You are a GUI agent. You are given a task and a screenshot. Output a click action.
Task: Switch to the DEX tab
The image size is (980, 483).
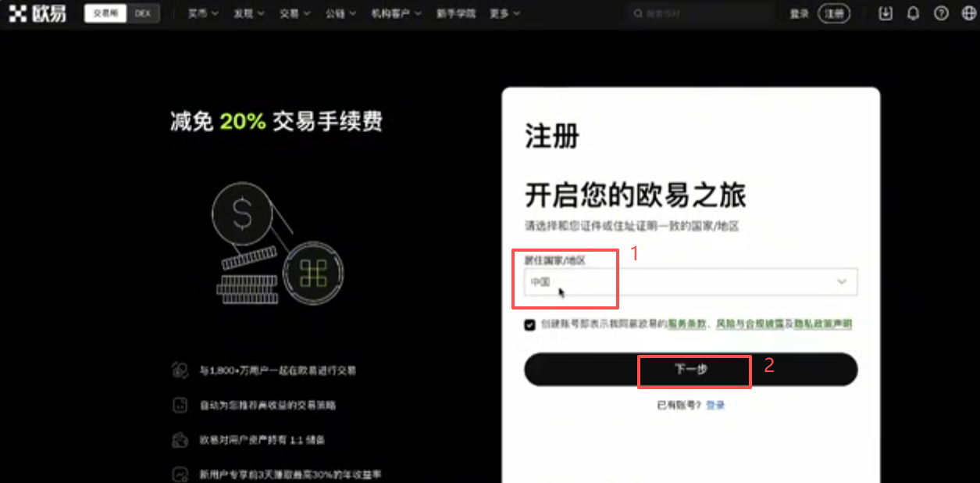[143, 14]
